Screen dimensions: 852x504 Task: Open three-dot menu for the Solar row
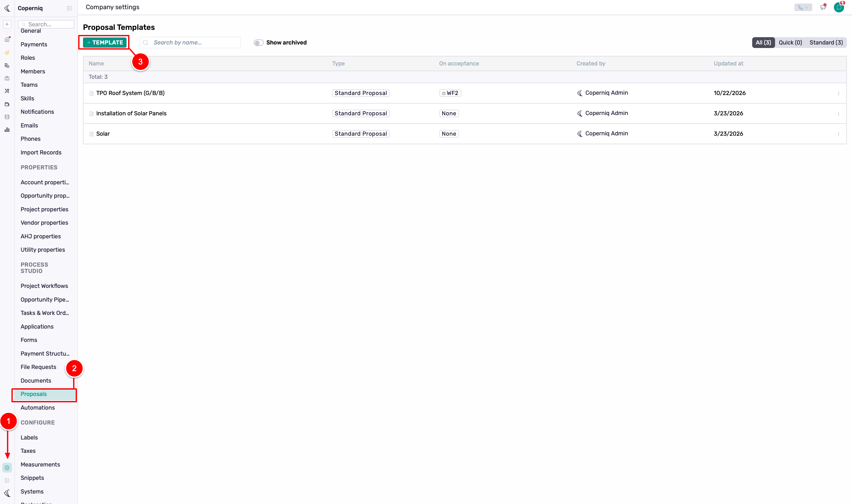(838, 134)
